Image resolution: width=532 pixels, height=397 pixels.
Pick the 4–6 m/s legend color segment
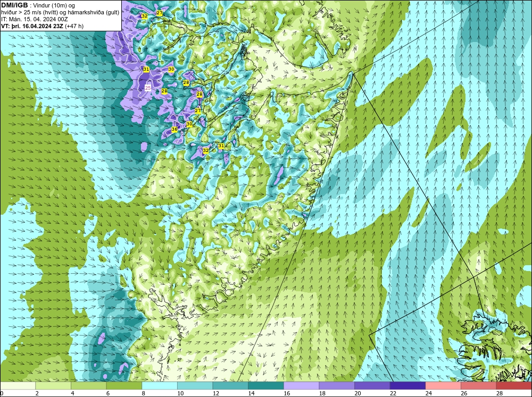coord(88,385)
